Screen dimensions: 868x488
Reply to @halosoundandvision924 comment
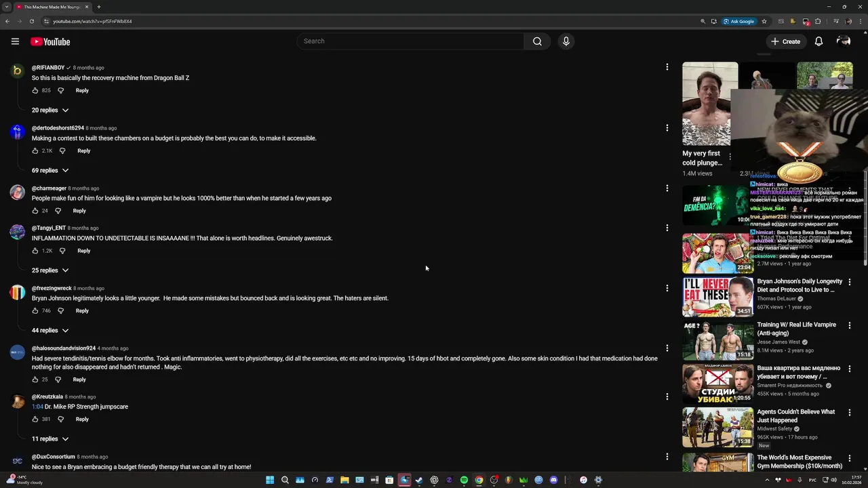(79, 380)
